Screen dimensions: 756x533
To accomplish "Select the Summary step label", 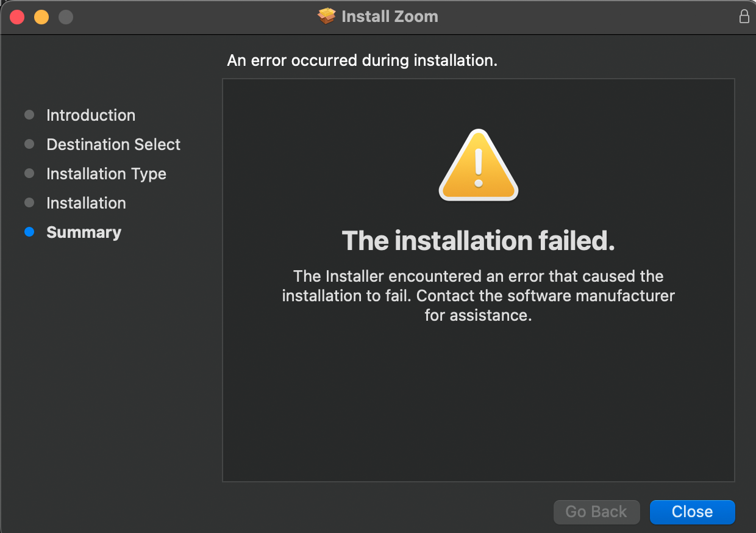I will coord(84,232).
